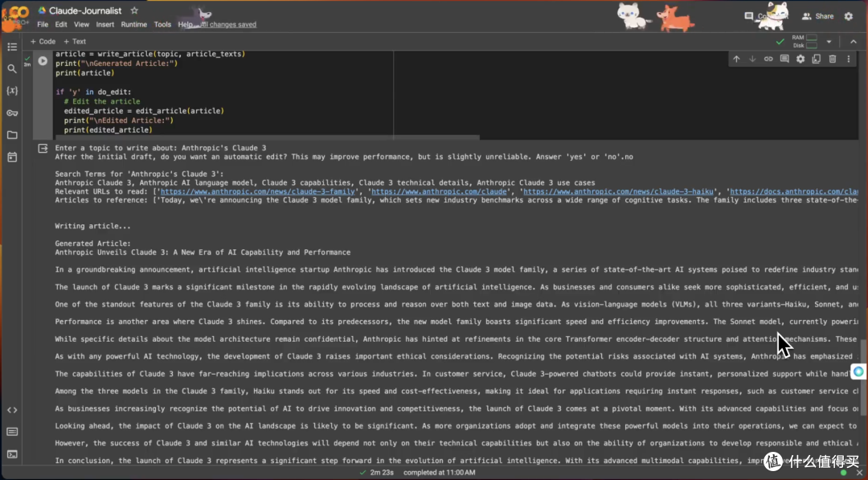Click the vertical scrollbar thumb on right

tap(863, 376)
